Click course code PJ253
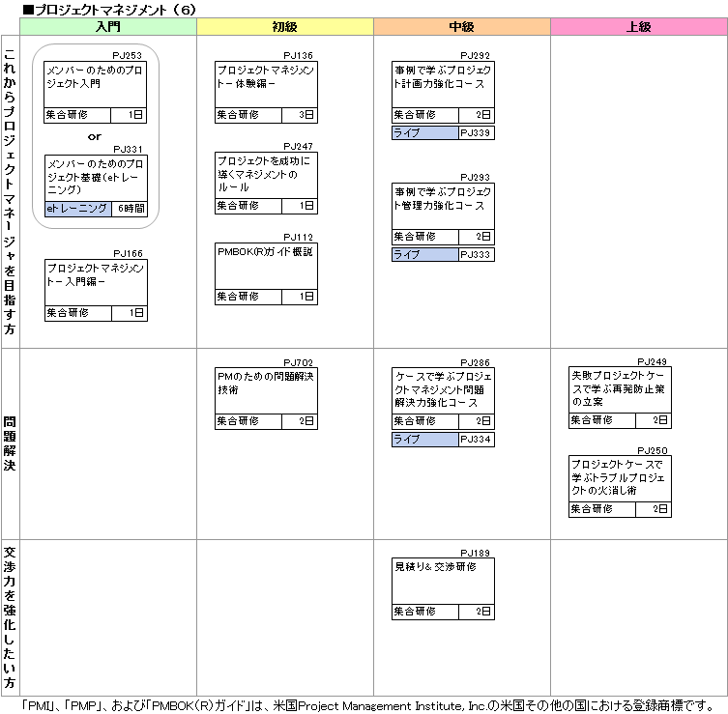Screen dimensions: 728x714 128,56
